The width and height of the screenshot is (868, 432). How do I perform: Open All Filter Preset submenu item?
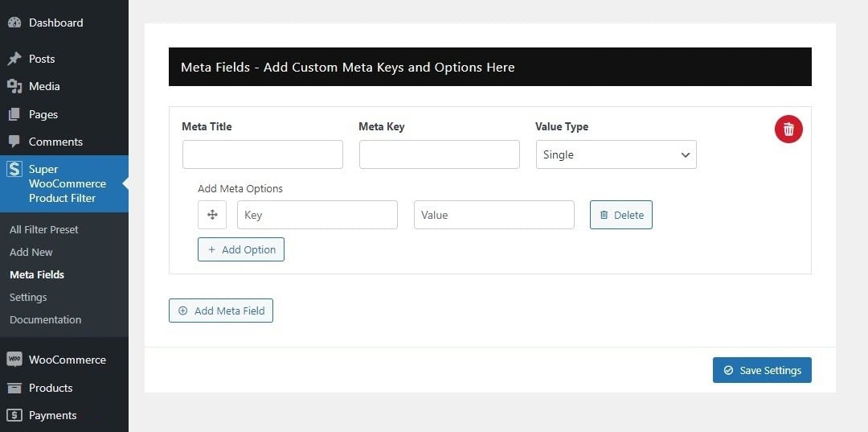coord(43,229)
